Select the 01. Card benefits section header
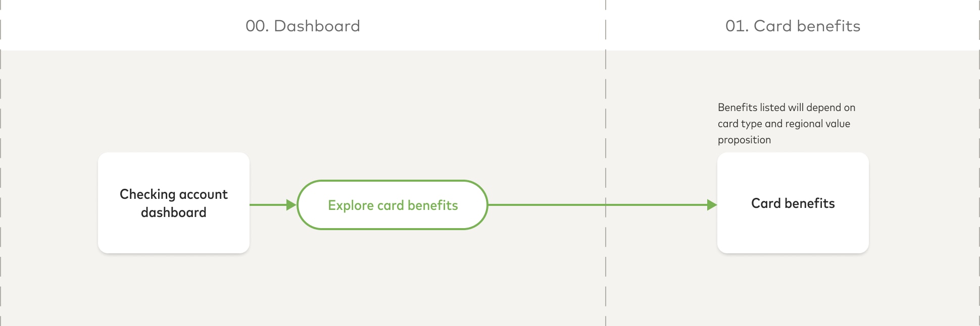The image size is (980, 326). [x=793, y=26]
